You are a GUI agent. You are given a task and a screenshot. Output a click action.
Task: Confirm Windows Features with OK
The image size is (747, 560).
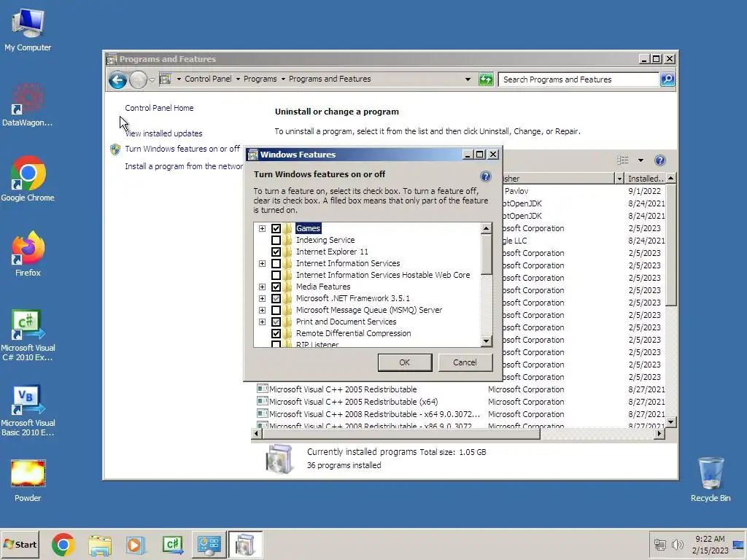point(404,362)
